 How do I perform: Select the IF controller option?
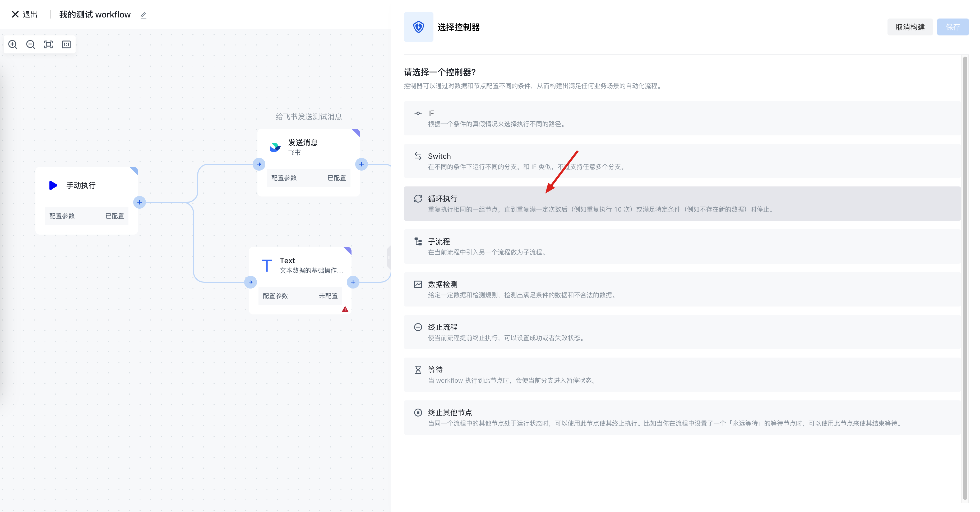coord(681,118)
